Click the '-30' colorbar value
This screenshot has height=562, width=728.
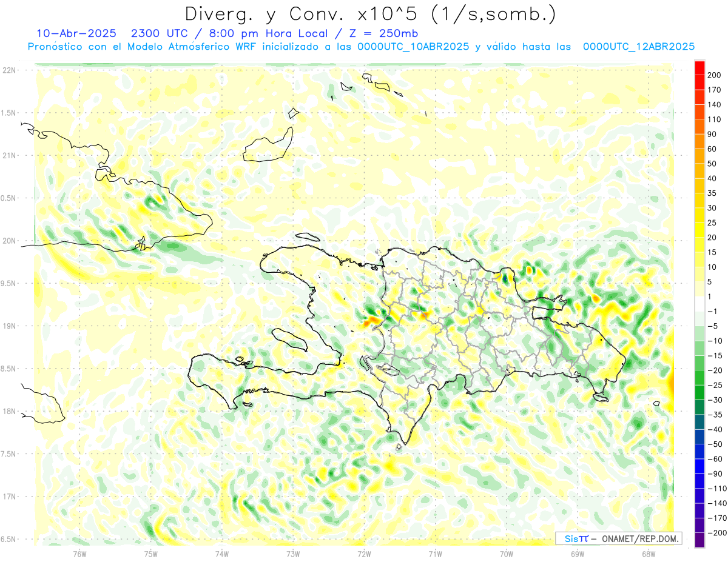click(716, 400)
